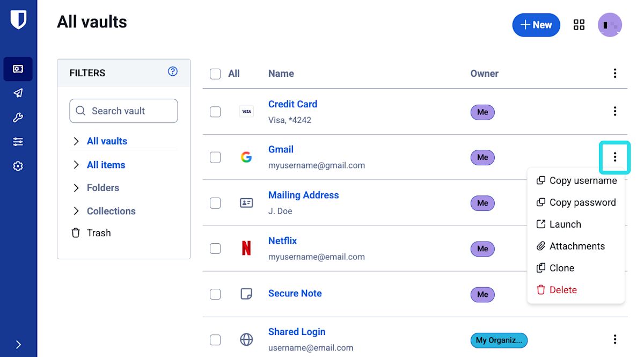Expand the Collections filter chevron

pos(76,211)
